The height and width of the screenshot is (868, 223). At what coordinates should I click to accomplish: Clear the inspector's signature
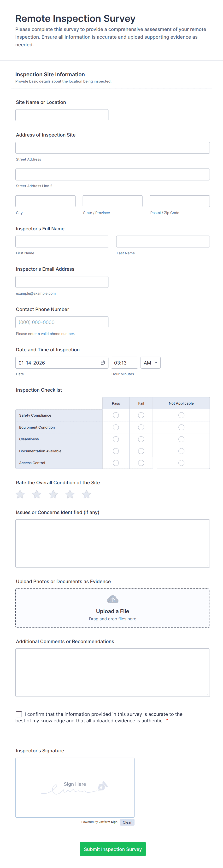click(127, 822)
